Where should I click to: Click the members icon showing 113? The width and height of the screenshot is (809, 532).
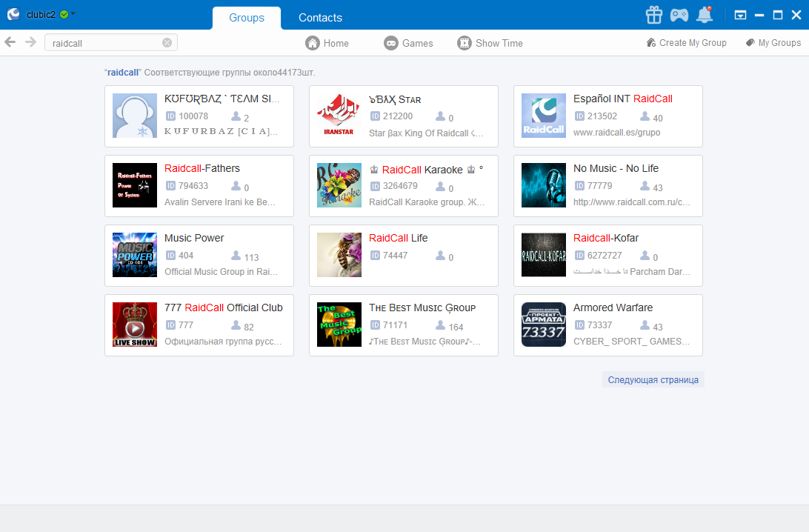click(x=236, y=256)
